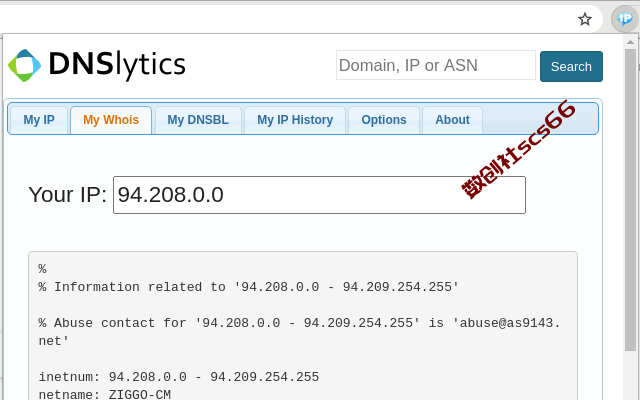The height and width of the screenshot is (400, 640).
Task: Select the My Whois tab
Action: (111, 120)
